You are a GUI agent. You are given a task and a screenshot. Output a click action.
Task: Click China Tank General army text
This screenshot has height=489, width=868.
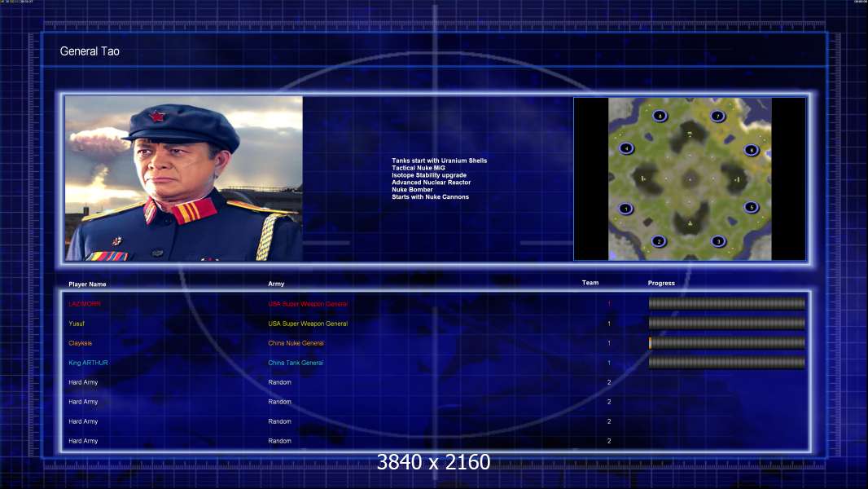[296, 363]
